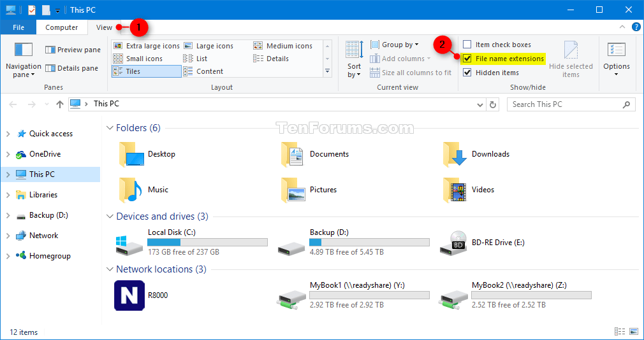Open the R8000 network device
Screen dimensions: 644x340
141,295
